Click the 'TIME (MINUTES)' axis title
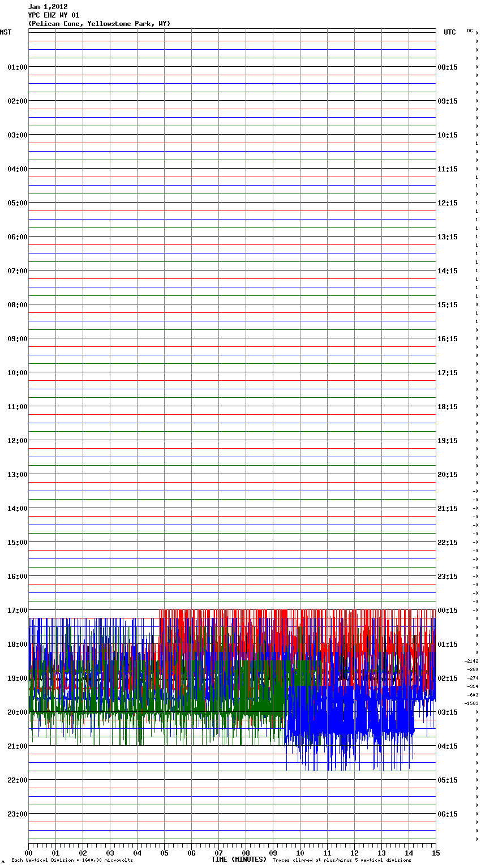 tap(239, 860)
